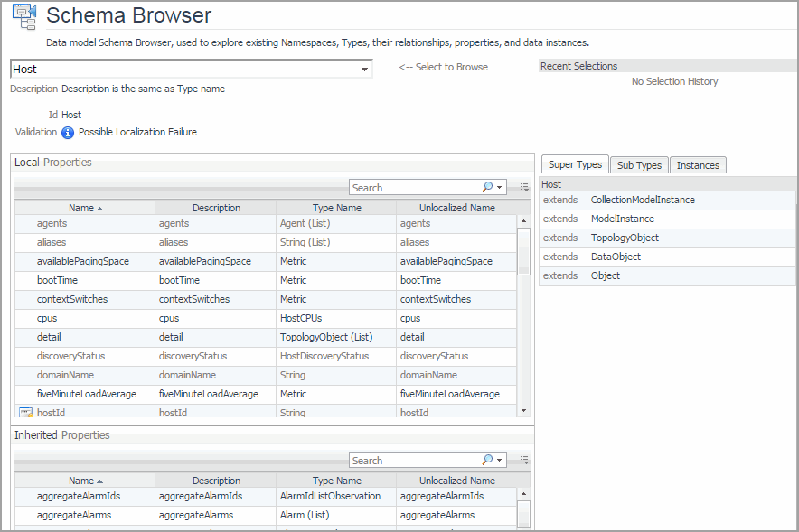Switch to the Instances tab
Viewport: 799px width, 532px height.
tap(698, 165)
